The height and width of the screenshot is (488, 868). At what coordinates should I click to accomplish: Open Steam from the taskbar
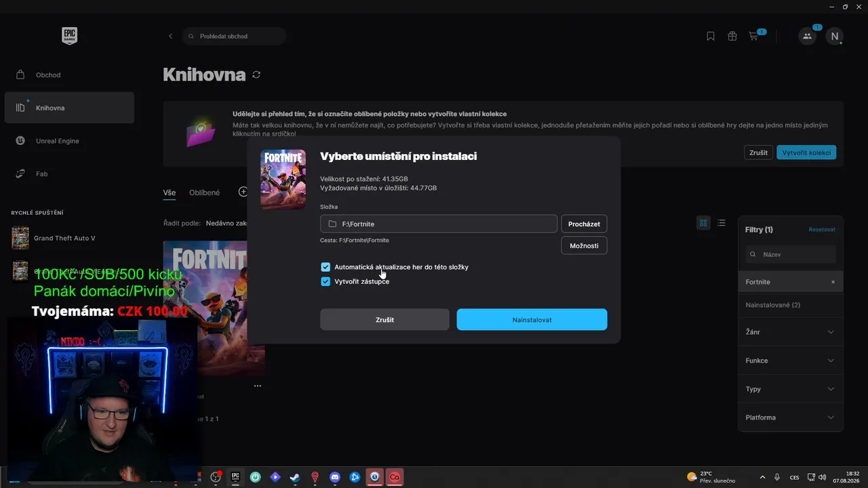[x=295, y=477]
